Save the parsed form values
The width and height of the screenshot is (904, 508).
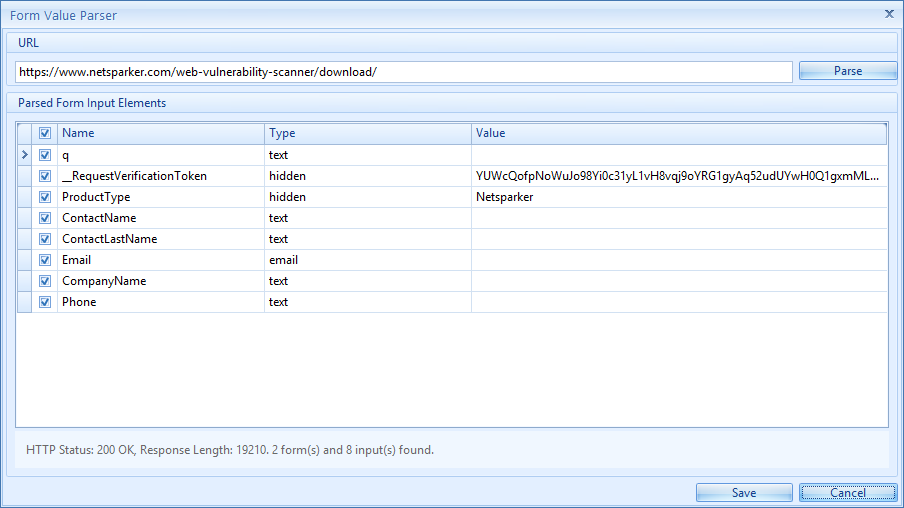[743, 492]
